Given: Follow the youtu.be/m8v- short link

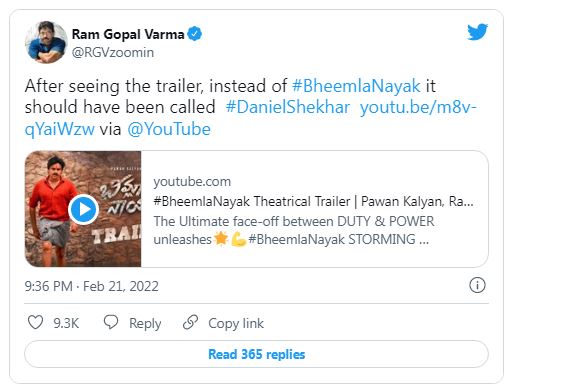Looking at the screenshot, I should tap(418, 107).
